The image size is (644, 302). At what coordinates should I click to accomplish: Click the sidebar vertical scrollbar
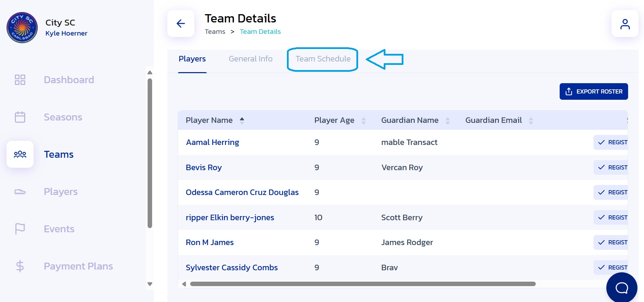(150, 153)
